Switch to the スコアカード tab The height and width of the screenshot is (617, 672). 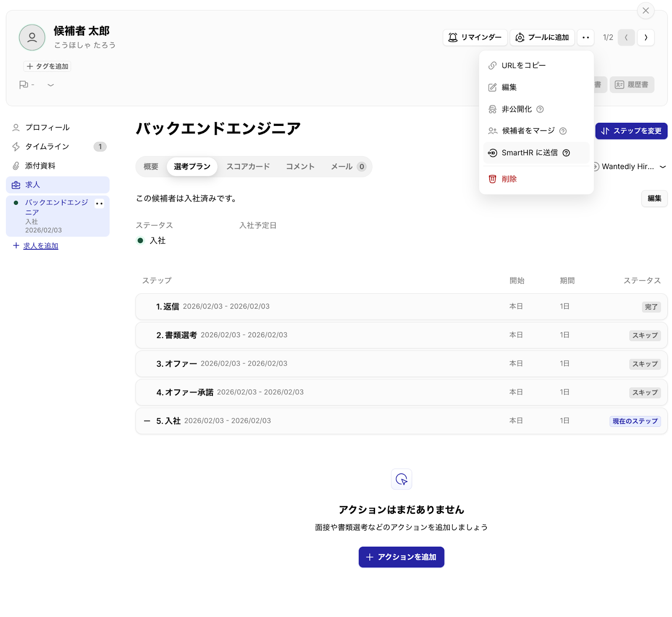coord(248,167)
